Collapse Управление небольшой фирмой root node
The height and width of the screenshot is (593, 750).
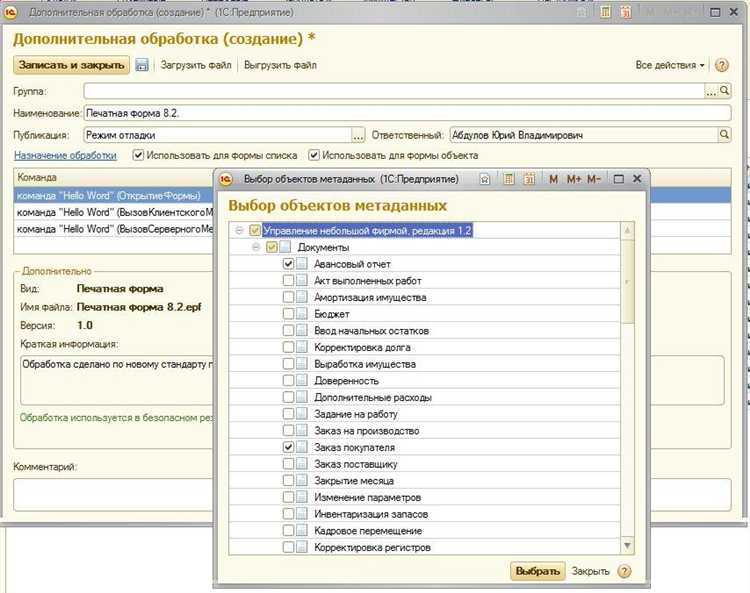click(x=239, y=231)
